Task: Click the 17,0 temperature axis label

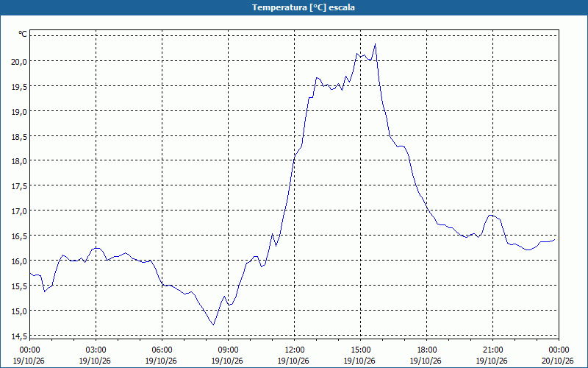Action: pos(19,211)
